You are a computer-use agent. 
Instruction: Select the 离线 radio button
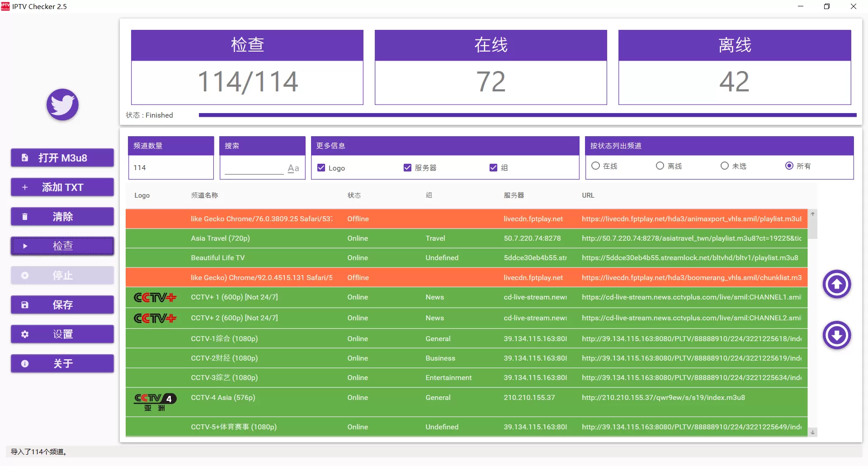coord(660,166)
